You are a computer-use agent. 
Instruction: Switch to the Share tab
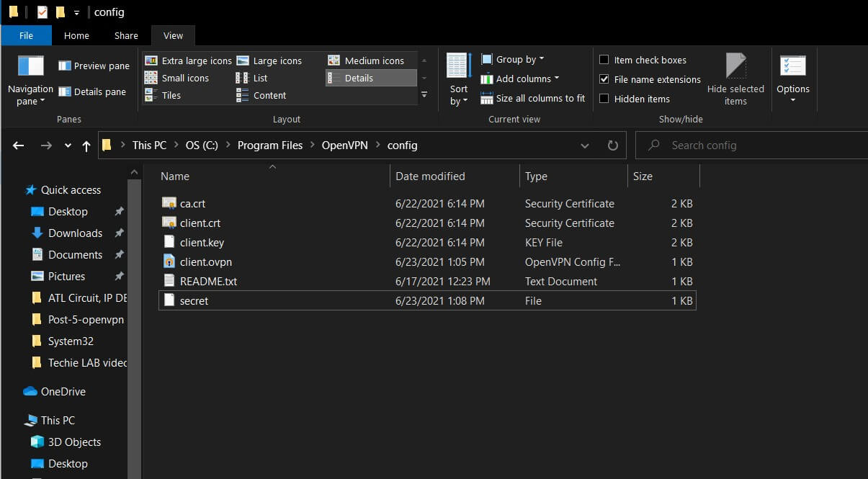126,35
